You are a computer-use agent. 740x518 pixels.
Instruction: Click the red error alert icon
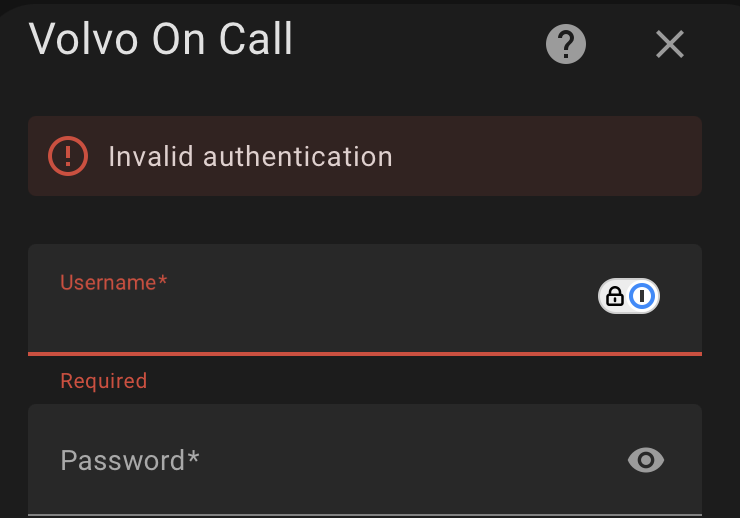(x=68, y=156)
